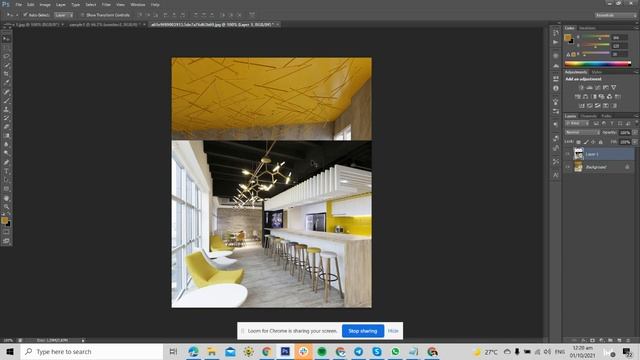
Task: Select the Brush tool
Action: pos(6,100)
